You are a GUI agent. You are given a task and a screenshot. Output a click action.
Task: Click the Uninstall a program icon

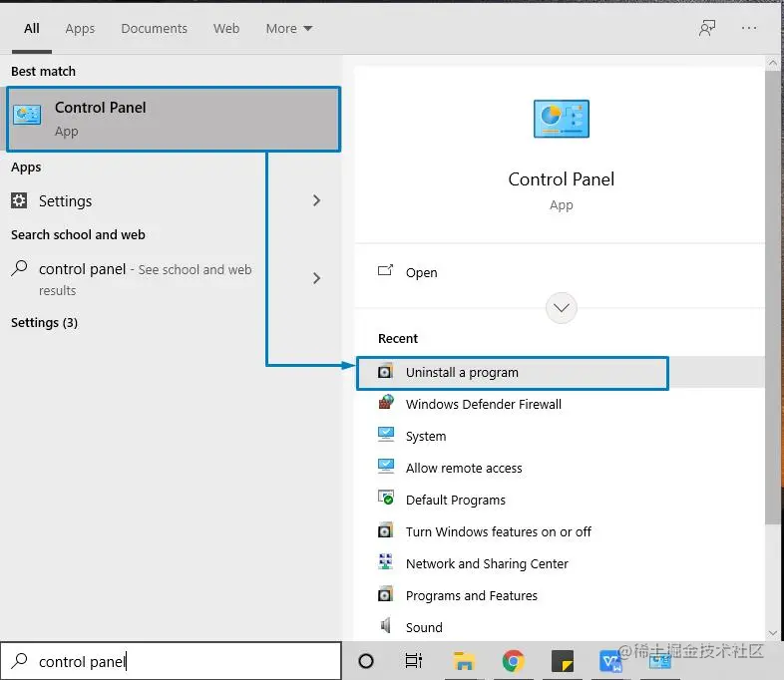point(385,371)
